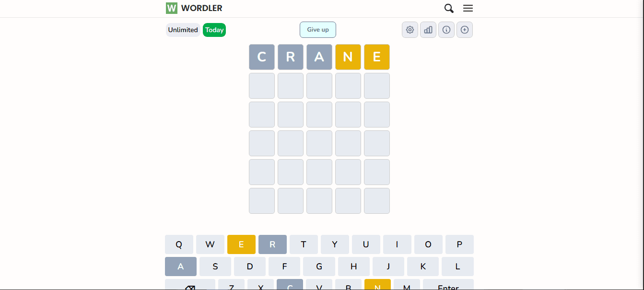Open the info help icon
Screen dimensions: 644x290
coord(446,30)
